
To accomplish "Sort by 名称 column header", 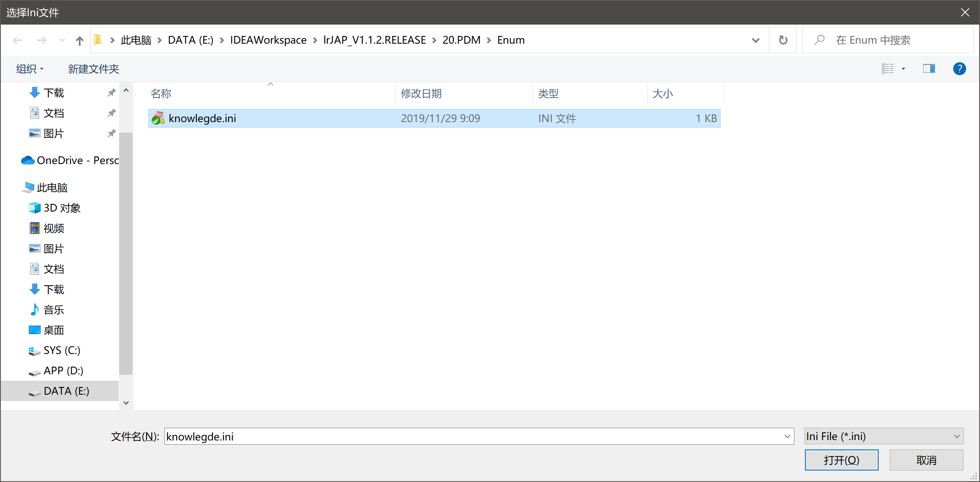I will click(x=271, y=94).
